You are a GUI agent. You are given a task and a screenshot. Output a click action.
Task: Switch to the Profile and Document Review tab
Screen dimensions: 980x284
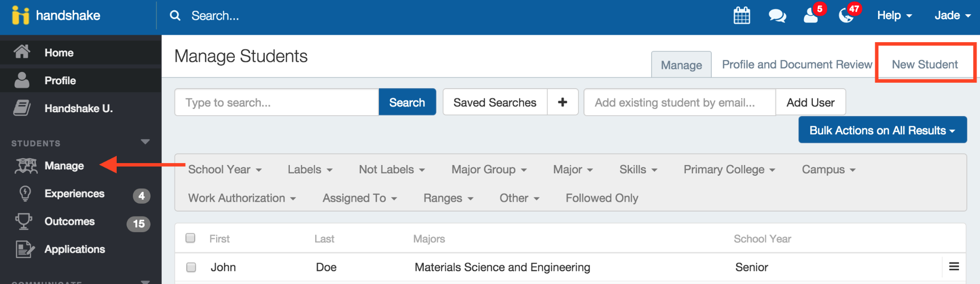tap(796, 64)
